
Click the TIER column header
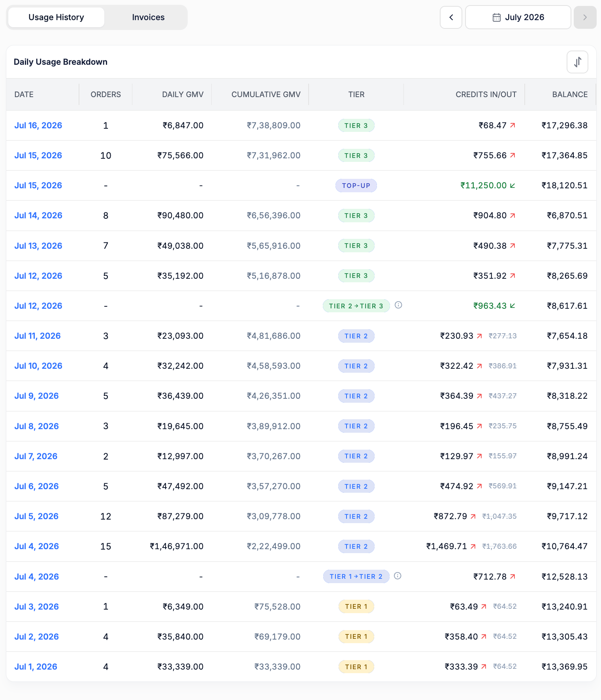(356, 94)
